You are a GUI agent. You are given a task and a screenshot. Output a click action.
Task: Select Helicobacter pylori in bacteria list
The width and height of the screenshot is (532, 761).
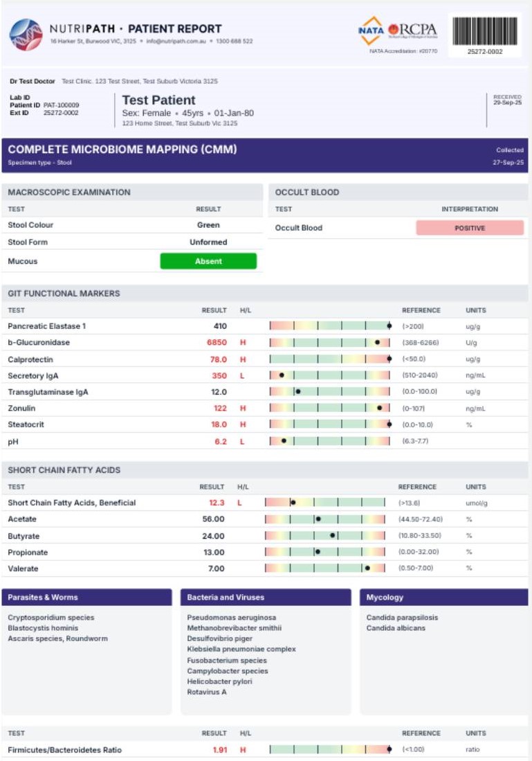(x=219, y=681)
